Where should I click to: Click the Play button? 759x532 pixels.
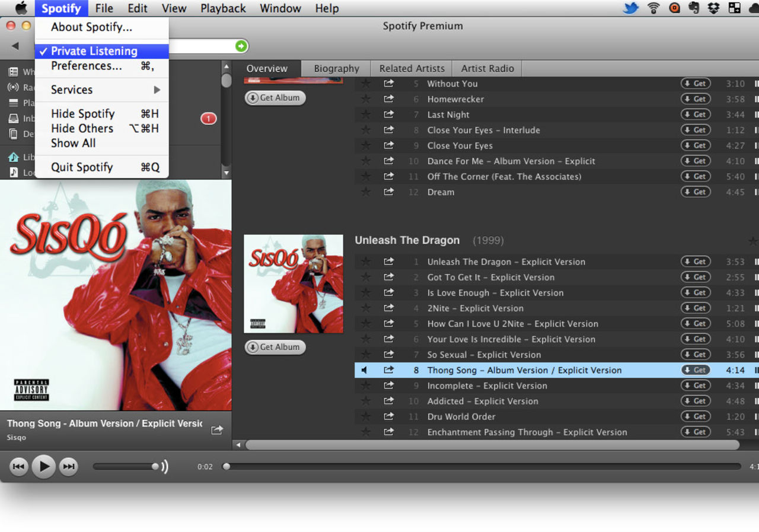[x=44, y=467]
